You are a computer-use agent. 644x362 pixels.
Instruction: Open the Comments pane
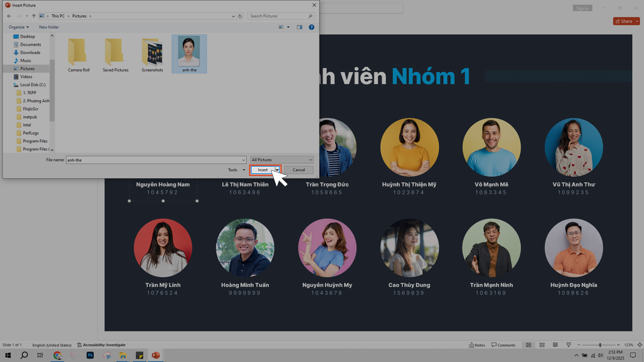(x=503, y=345)
